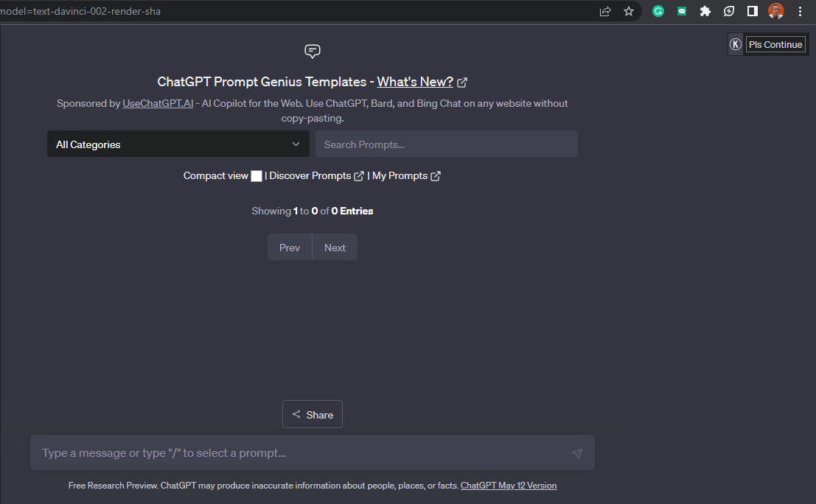Click external icon next to Discover Prompts
The width and height of the screenshot is (816, 504).
click(359, 176)
